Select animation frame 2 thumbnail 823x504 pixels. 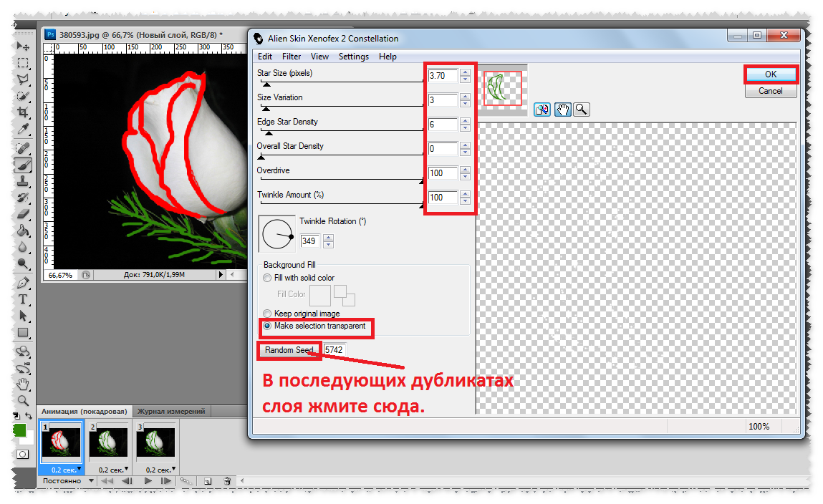[108, 442]
